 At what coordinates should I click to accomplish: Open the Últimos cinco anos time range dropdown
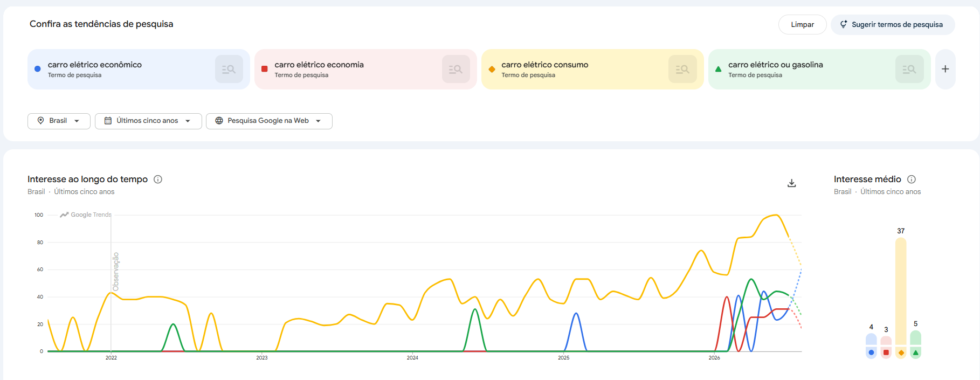coord(148,121)
